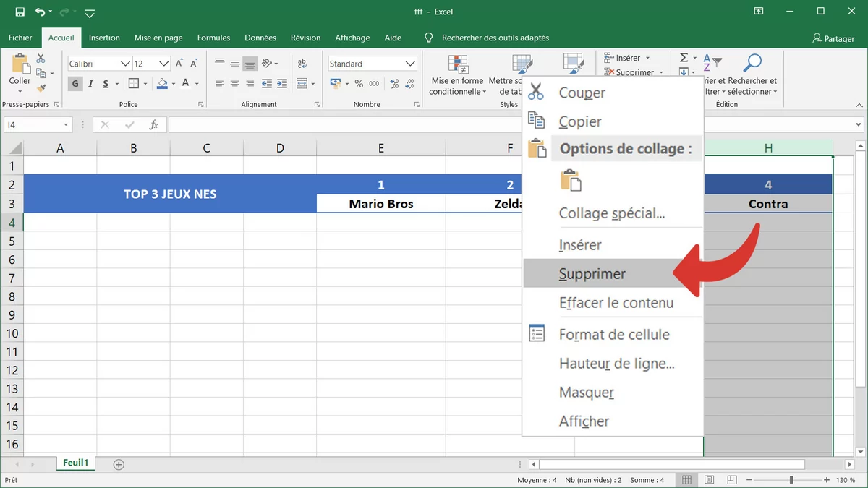Align cell text left
Viewport: 868px width, 488px height.
tap(220, 84)
